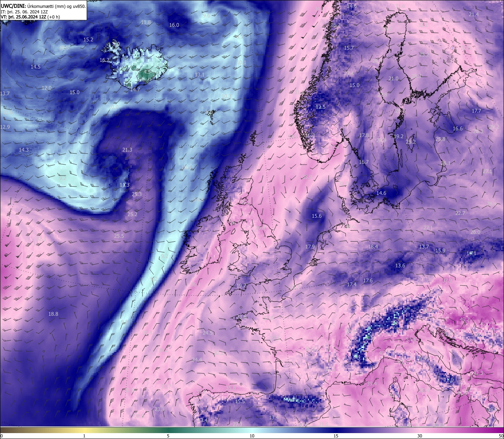Click the 17.8 value label

coord(364,135)
